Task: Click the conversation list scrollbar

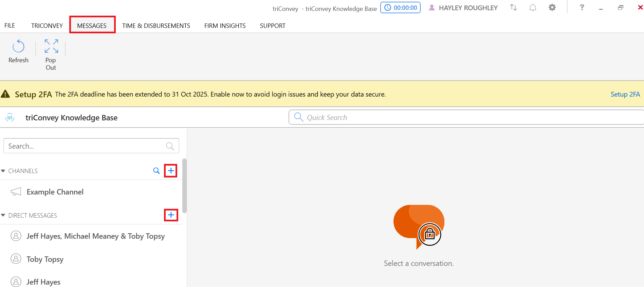Action: (185, 186)
